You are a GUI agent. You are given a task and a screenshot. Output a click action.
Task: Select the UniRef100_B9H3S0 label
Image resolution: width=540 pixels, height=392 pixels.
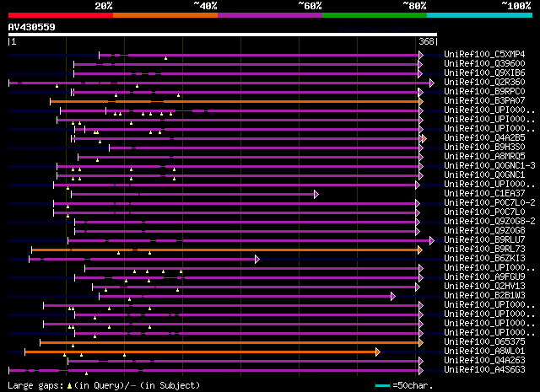click(484, 147)
